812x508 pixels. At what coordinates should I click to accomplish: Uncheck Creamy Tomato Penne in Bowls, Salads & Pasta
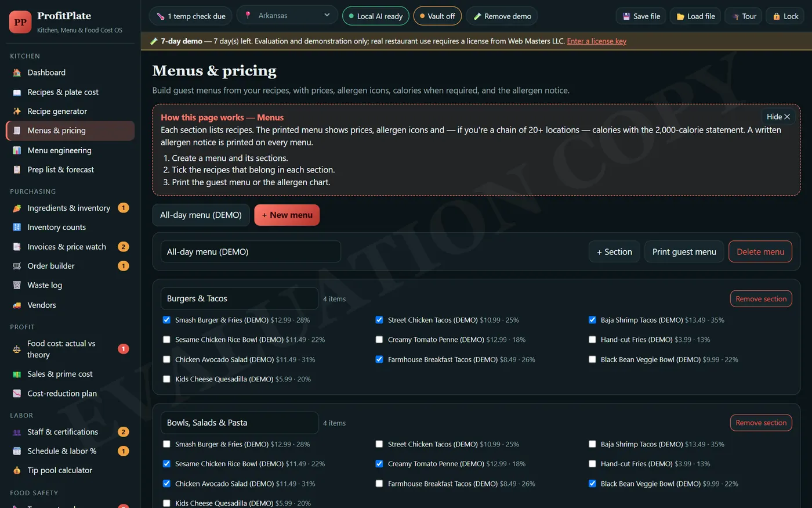pyautogui.click(x=379, y=464)
